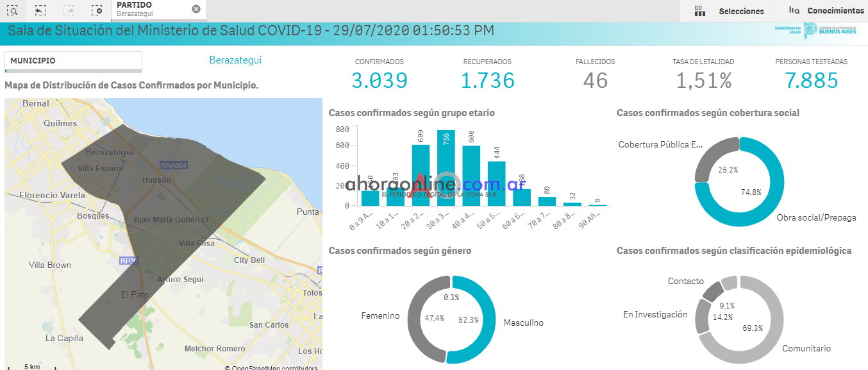The image size is (868, 370).
Task: Click the Conocimientos insights icon
Action: point(794,10)
